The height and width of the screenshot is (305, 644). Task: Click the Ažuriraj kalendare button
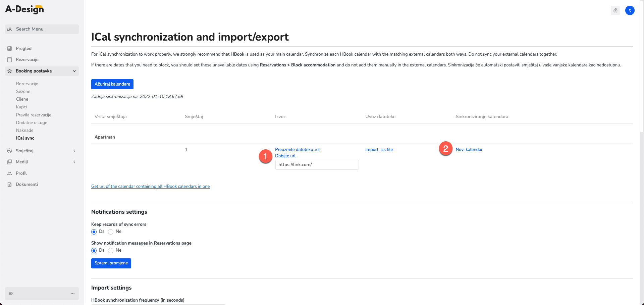pyautogui.click(x=112, y=84)
